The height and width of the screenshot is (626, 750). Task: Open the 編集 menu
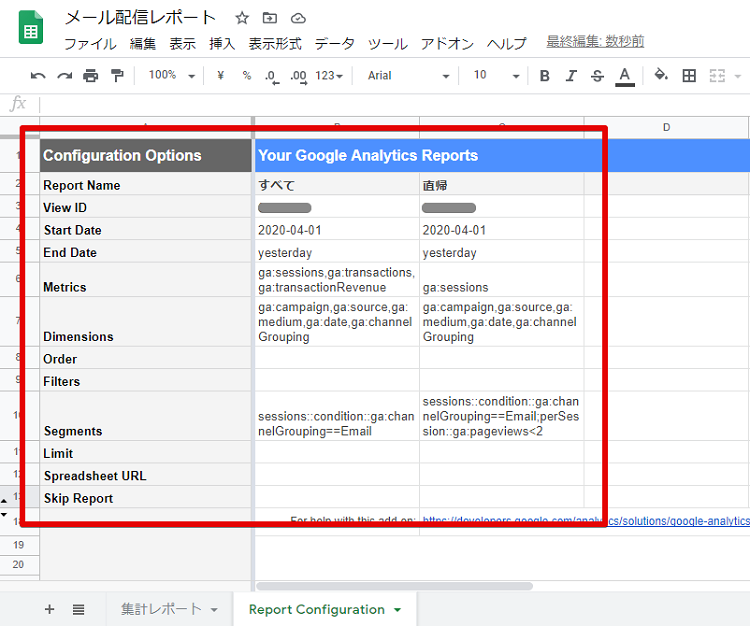click(143, 44)
